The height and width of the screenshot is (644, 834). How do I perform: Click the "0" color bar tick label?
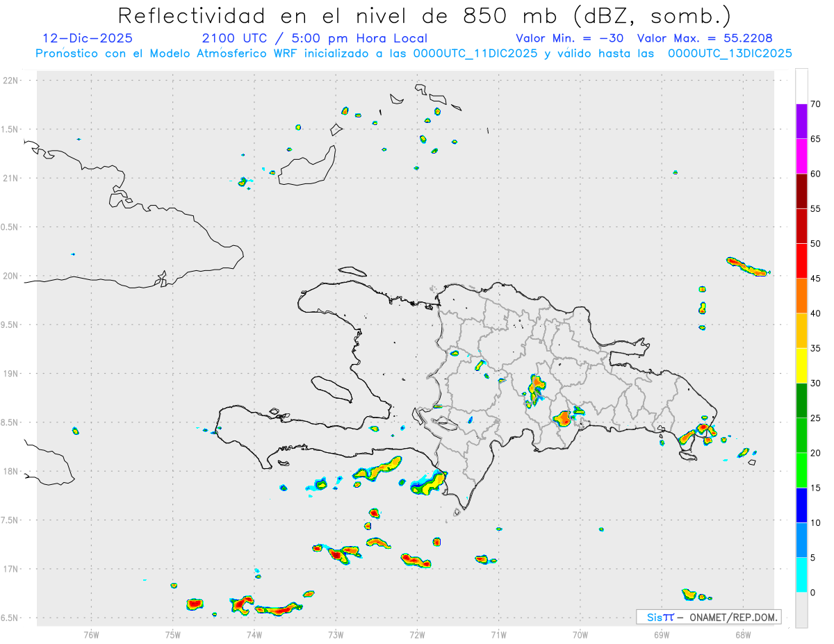pos(813,592)
